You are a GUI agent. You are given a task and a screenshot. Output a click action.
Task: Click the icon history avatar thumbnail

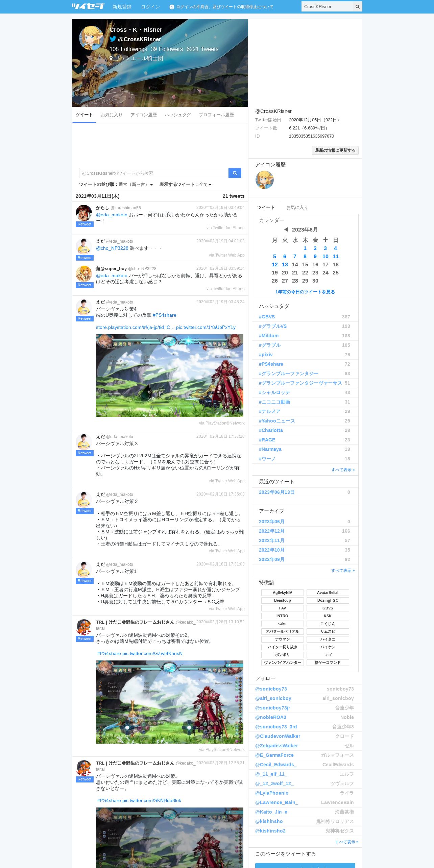pos(264,179)
